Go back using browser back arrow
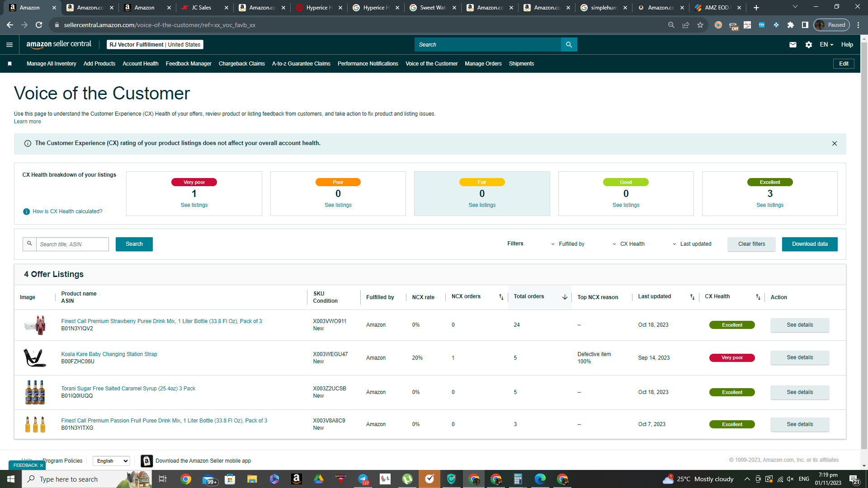868x488 pixels. click(10, 25)
